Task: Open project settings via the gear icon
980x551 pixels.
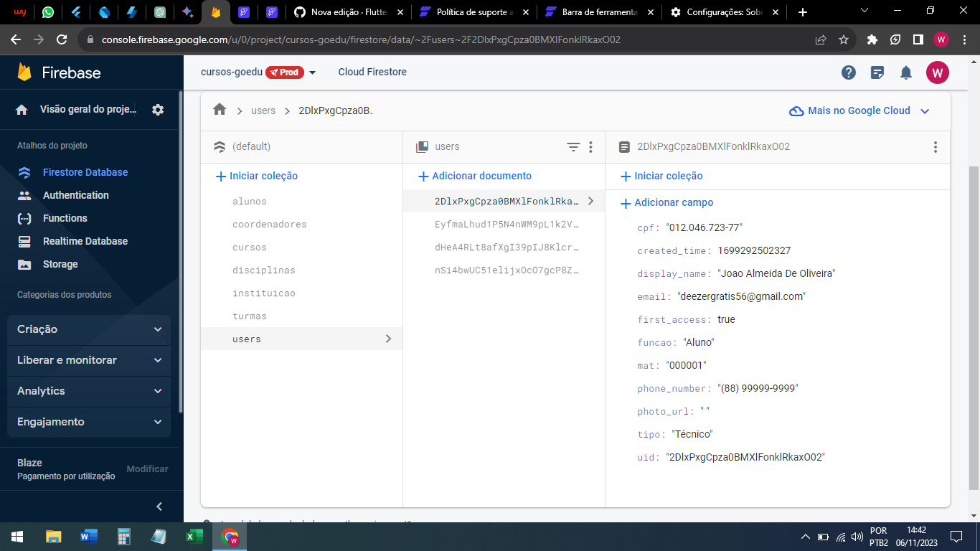Action: [x=158, y=109]
